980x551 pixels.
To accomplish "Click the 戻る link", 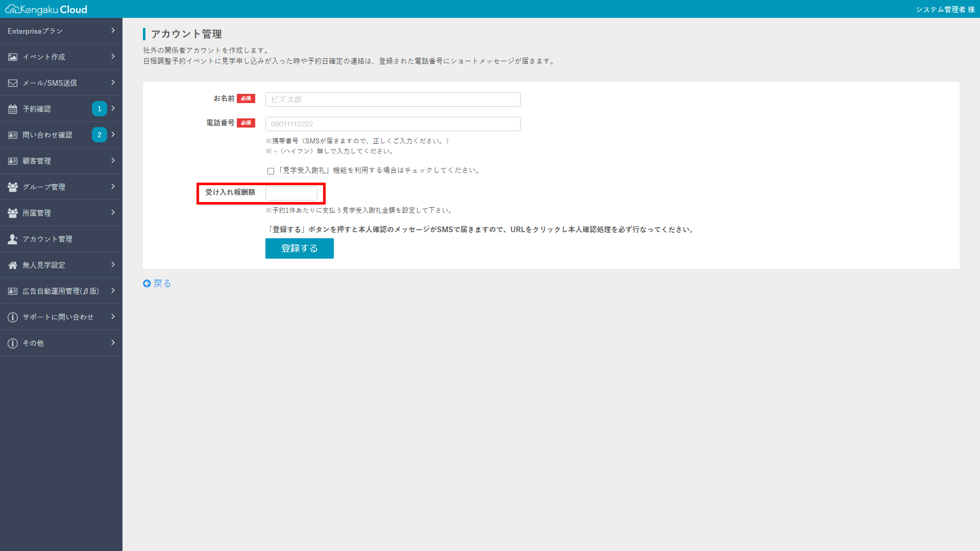I will [157, 283].
